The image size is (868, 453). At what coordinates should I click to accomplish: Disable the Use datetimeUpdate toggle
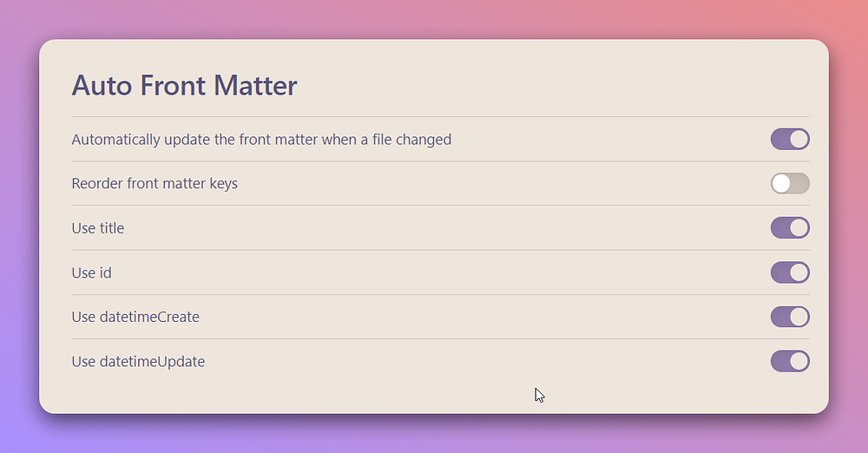[x=790, y=361]
